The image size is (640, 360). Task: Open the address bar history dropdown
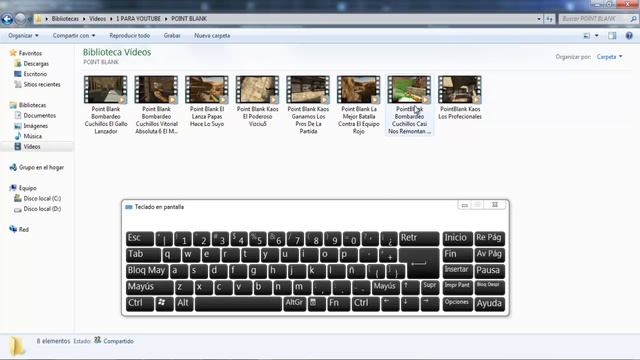click(x=539, y=19)
